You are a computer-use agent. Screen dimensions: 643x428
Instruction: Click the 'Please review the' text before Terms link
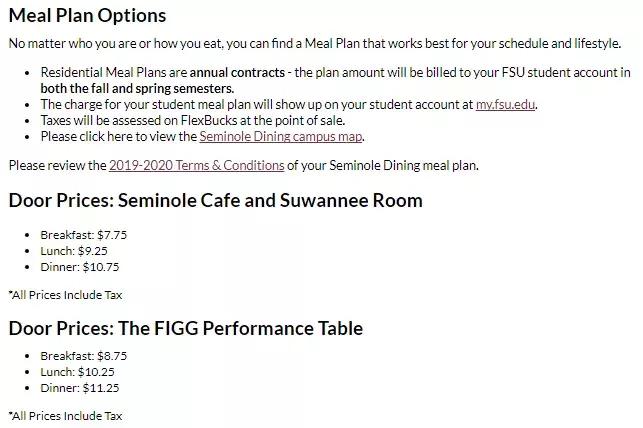[57, 165]
